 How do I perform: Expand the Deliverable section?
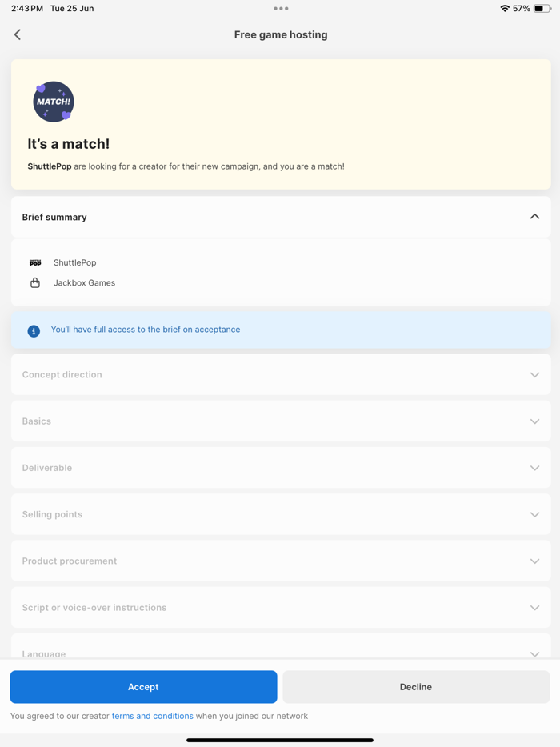click(534, 468)
